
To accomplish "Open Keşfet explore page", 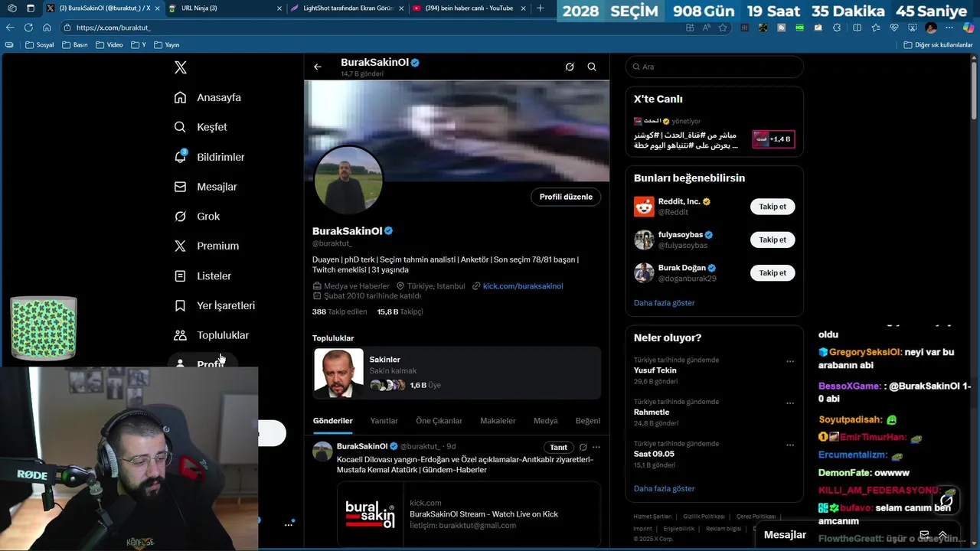I will 201,127.
